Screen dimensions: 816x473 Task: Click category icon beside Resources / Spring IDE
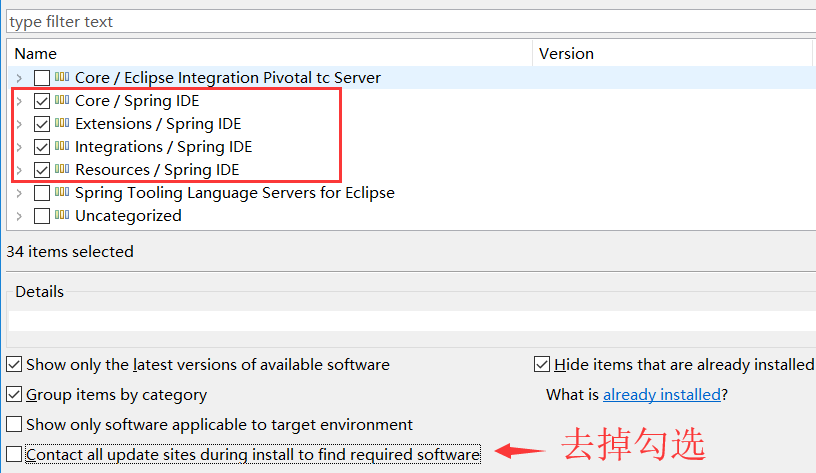[62, 170]
